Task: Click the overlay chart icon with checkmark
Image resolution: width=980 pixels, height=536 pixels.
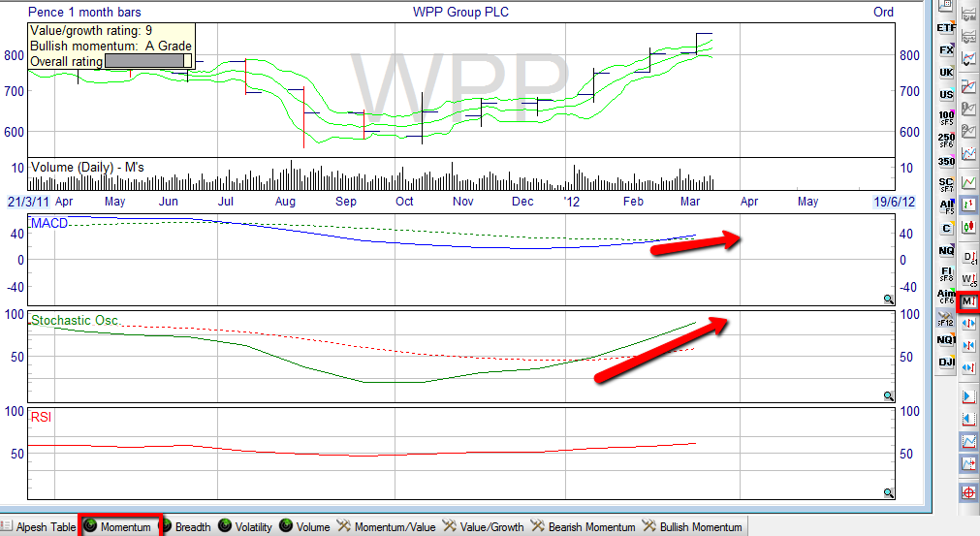Action: tap(968, 59)
